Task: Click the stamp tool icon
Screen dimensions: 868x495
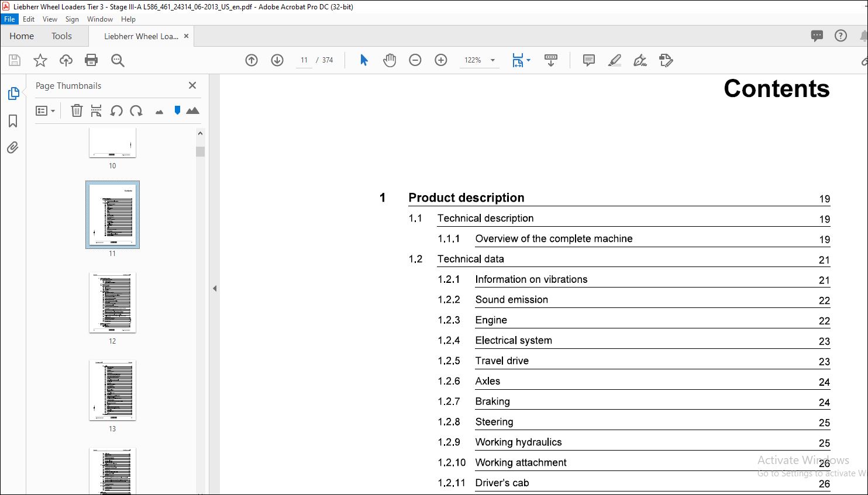Action: tap(666, 60)
